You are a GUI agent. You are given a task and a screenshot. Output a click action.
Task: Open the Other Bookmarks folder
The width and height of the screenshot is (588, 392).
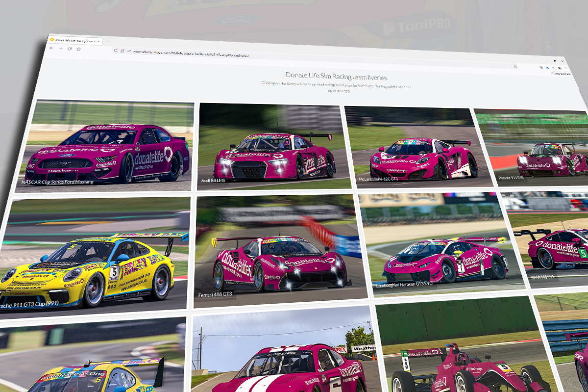point(561,74)
